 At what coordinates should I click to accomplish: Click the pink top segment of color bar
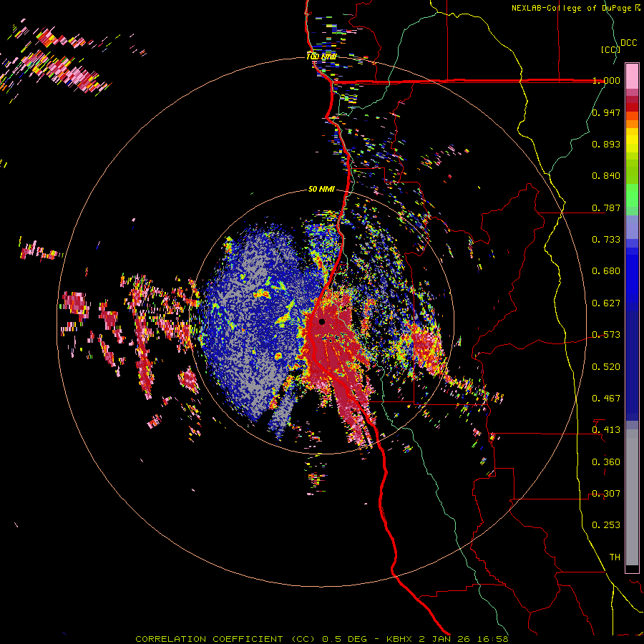pyautogui.click(x=632, y=76)
